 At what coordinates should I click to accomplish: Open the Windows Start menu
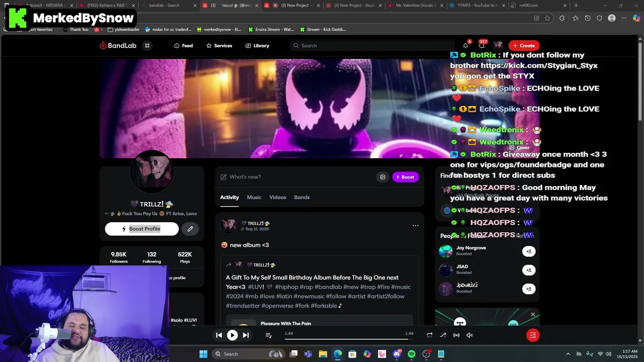coord(203,354)
